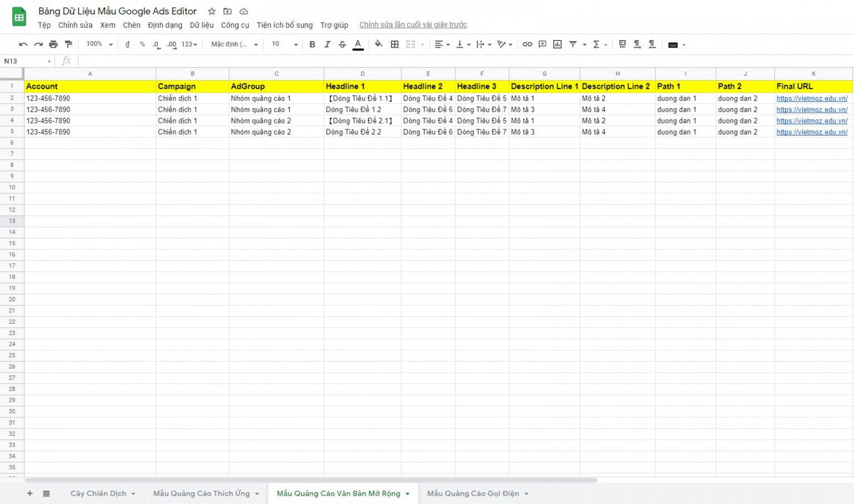Insert a link using the link icon
854x504 pixels.
click(x=527, y=44)
